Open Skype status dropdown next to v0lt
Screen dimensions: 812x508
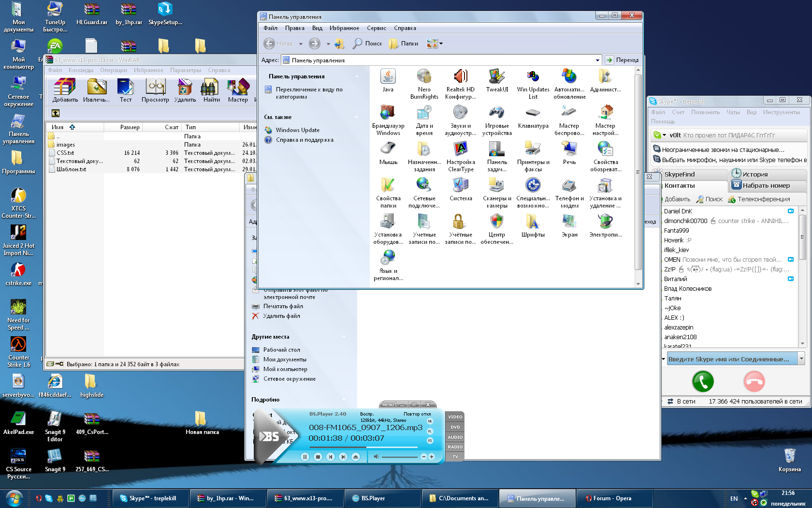(x=664, y=135)
